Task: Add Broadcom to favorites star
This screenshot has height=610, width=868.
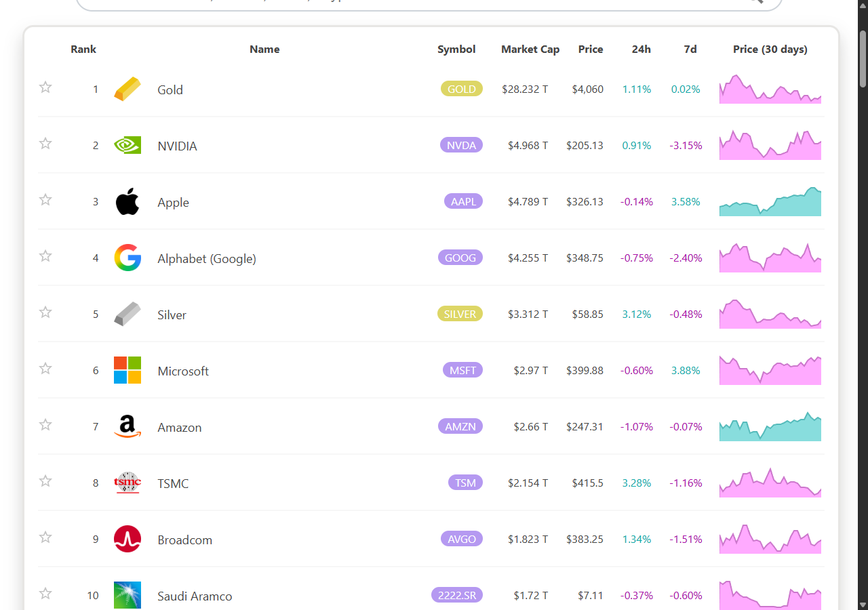Action: tap(45, 537)
